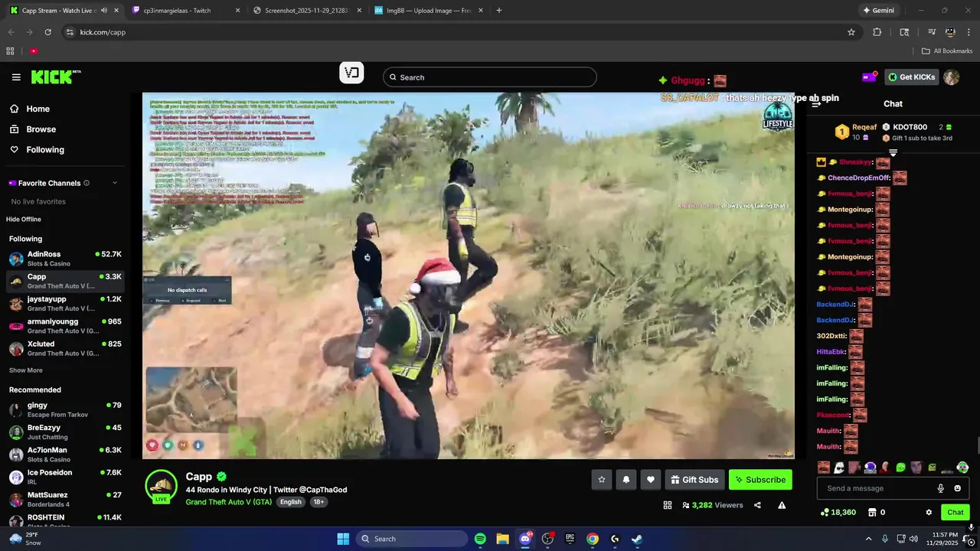The width and height of the screenshot is (980, 551).
Task: Open Browse in sidebar
Action: 41,129
